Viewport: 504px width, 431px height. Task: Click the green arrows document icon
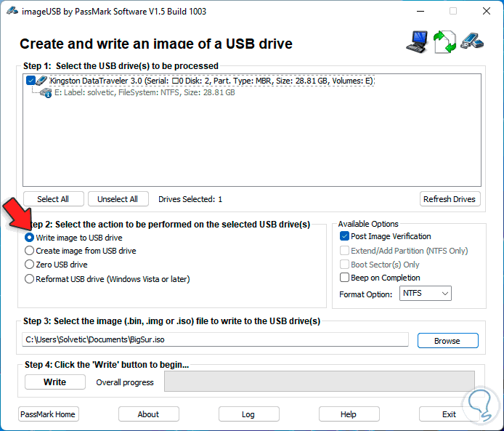(x=444, y=42)
